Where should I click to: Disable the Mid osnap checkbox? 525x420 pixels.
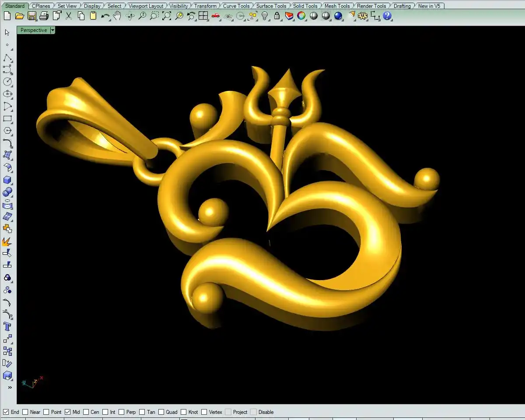(x=67, y=412)
